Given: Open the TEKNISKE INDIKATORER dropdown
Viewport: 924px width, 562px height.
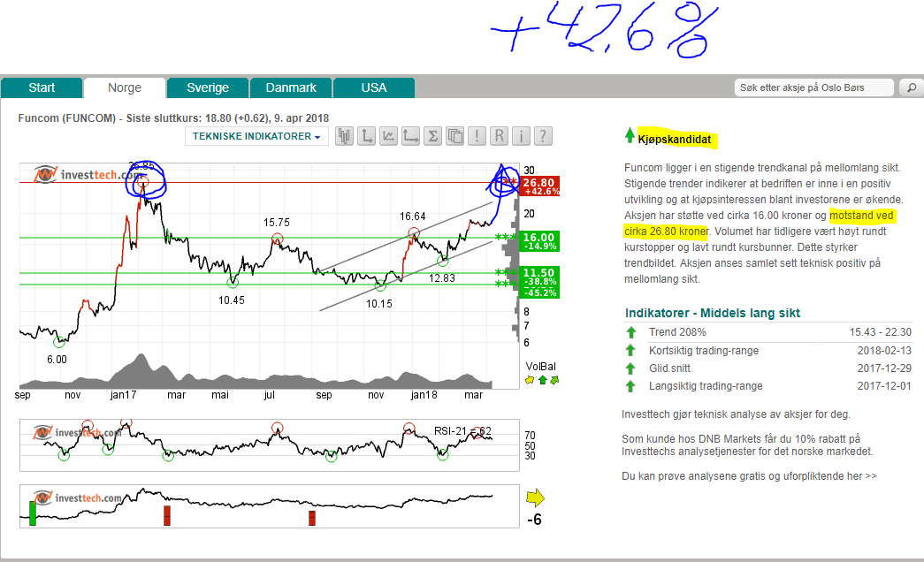Looking at the screenshot, I should click(256, 136).
